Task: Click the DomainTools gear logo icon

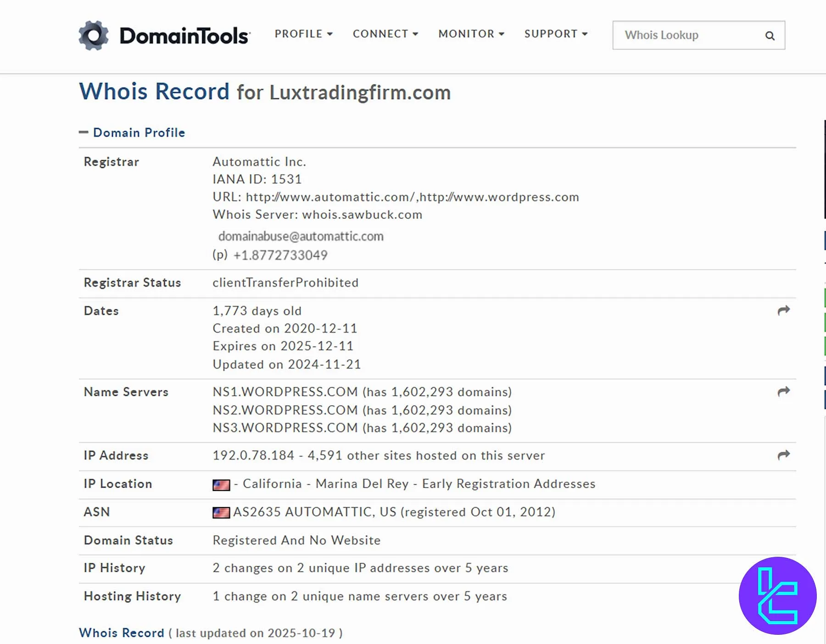Action: coord(94,35)
